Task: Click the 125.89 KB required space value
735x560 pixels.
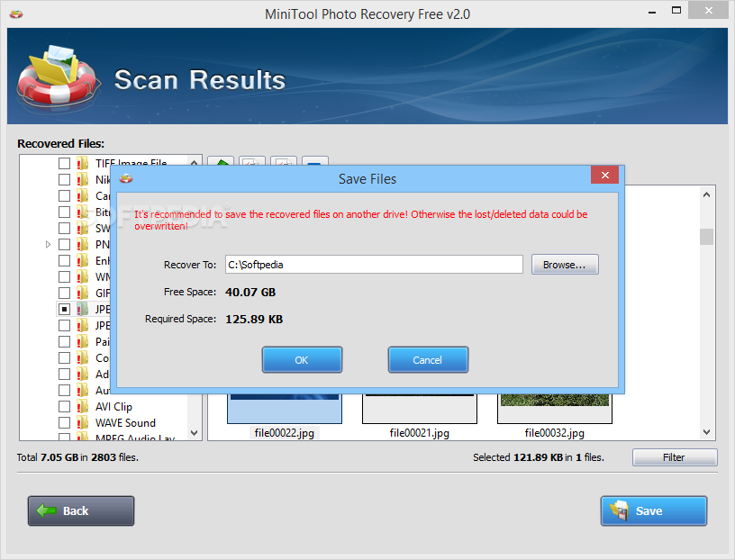Action: (254, 320)
